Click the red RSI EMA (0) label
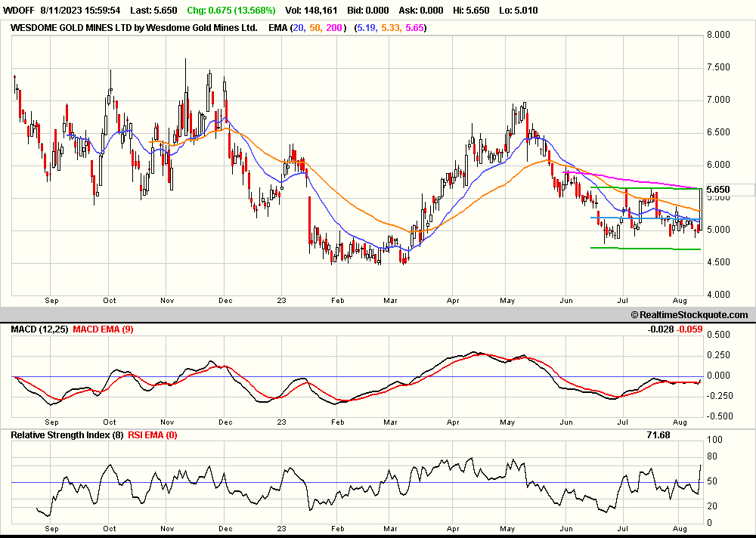756x538 pixels. pos(153,435)
